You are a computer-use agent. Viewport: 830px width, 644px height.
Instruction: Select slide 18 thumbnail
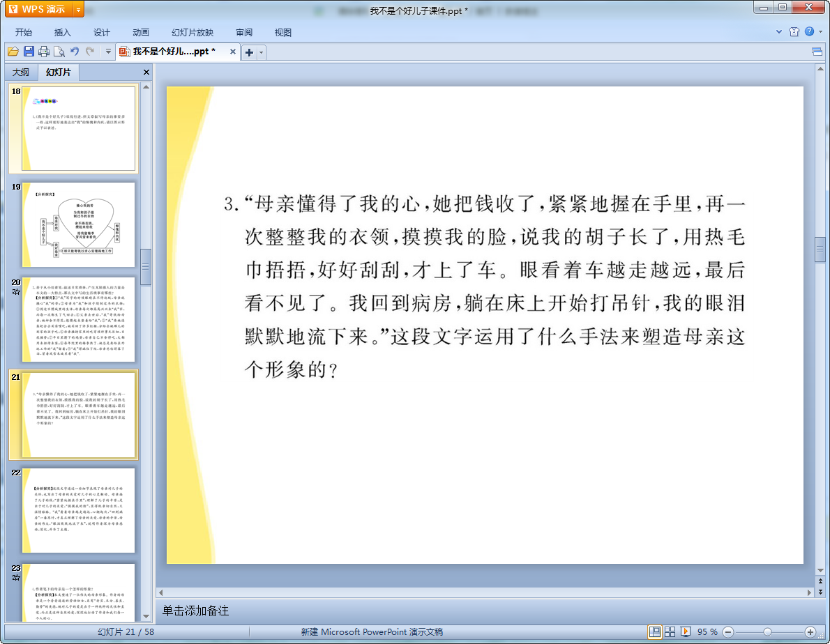pyautogui.click(x=78, y=128)
